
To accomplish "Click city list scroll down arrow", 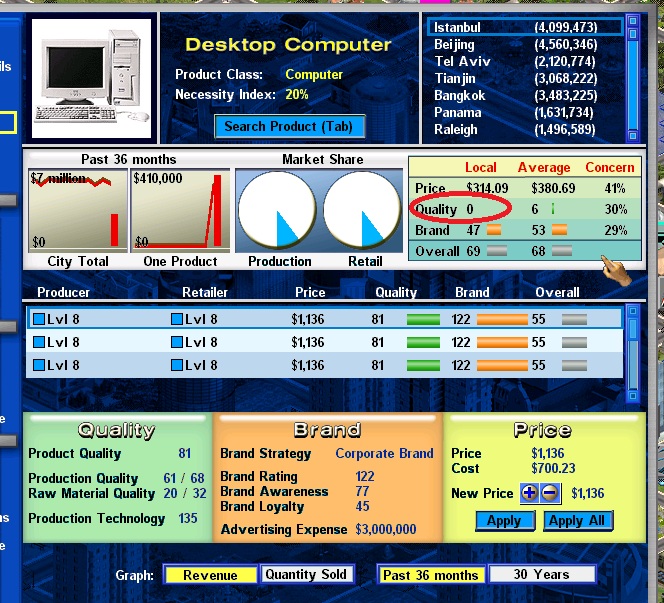I will 633,136.
